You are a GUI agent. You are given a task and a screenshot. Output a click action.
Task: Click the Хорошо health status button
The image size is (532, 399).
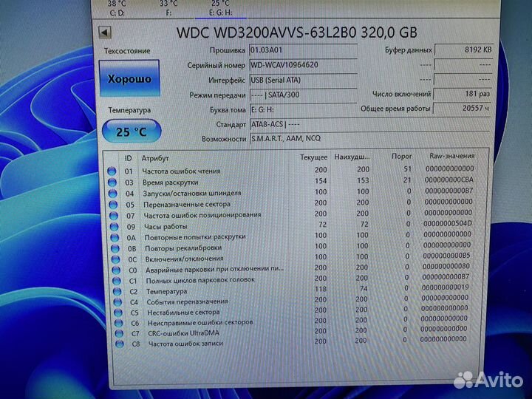(x=129, y=79)
